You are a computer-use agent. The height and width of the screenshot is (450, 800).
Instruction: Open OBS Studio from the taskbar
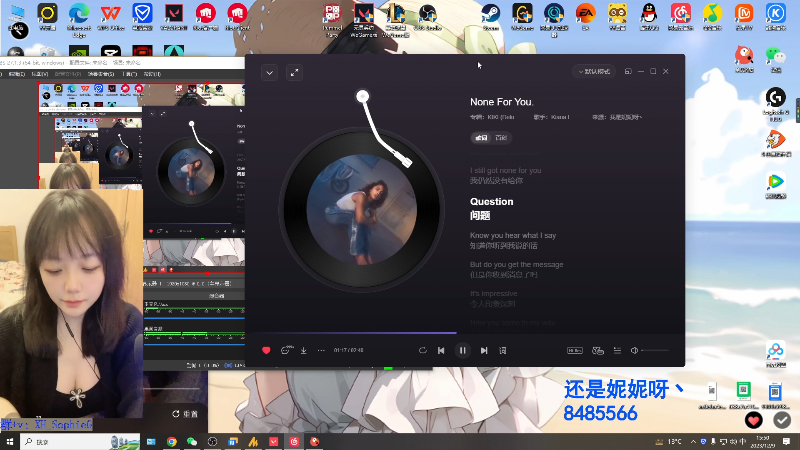(x=212, y=442)
